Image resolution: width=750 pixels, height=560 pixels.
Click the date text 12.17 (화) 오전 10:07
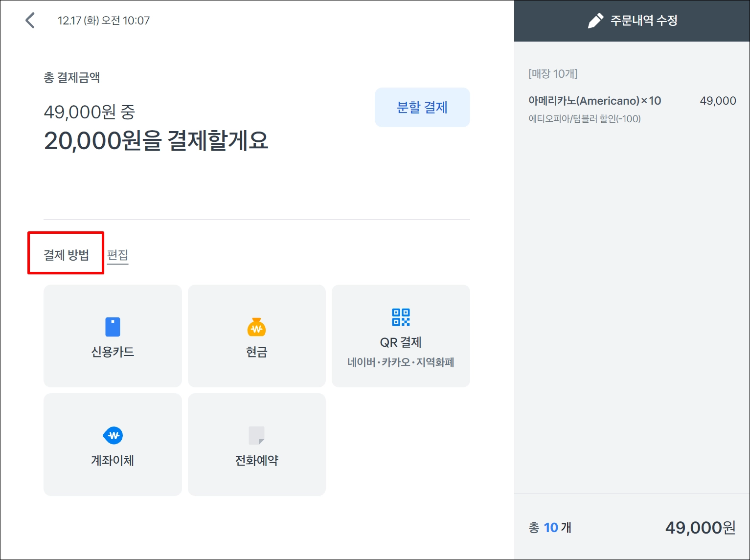(104, 21)
